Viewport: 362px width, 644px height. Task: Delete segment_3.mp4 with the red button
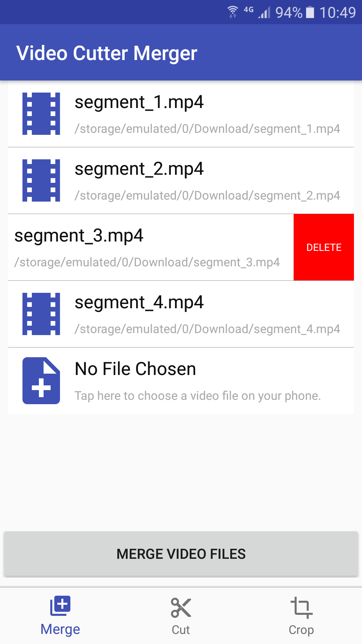(x=324, y=247)
